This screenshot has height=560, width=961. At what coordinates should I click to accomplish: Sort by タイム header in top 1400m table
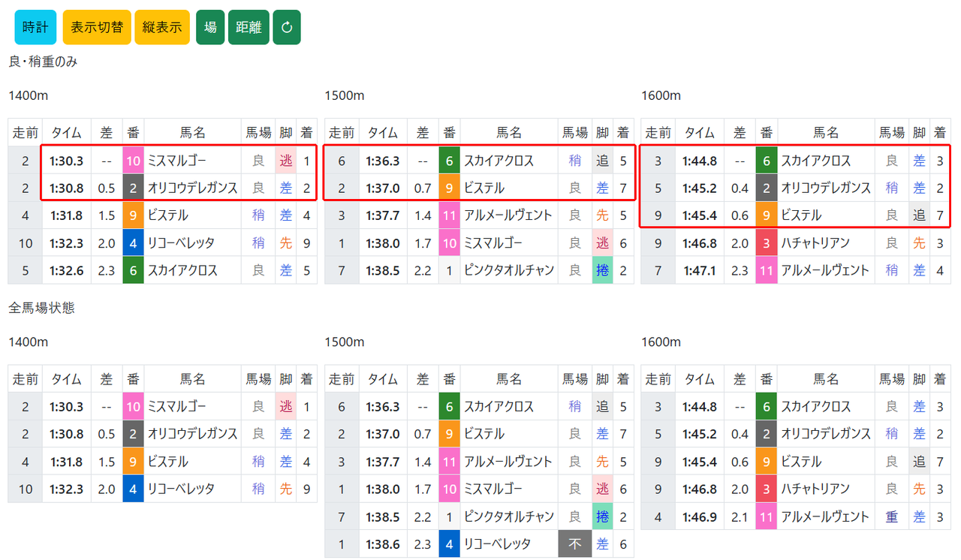tap(67, 133)
